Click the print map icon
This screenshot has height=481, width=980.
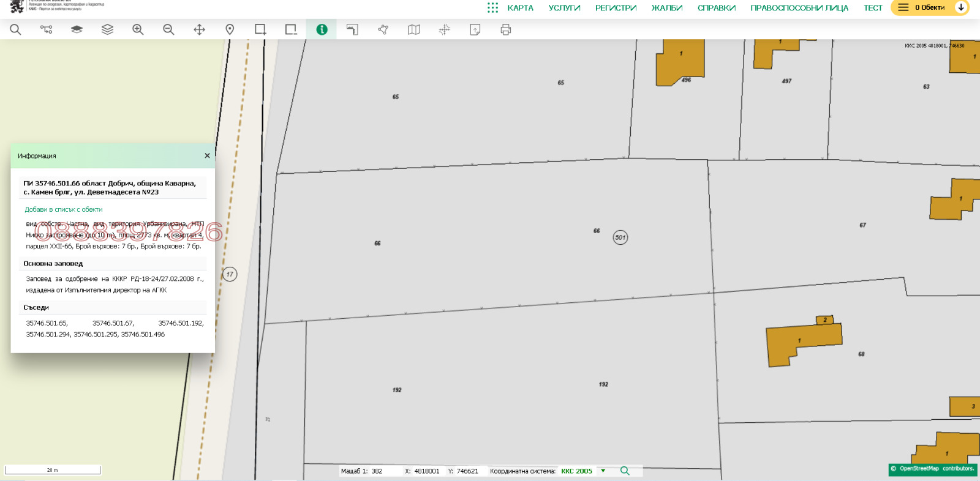click(505, 29)
